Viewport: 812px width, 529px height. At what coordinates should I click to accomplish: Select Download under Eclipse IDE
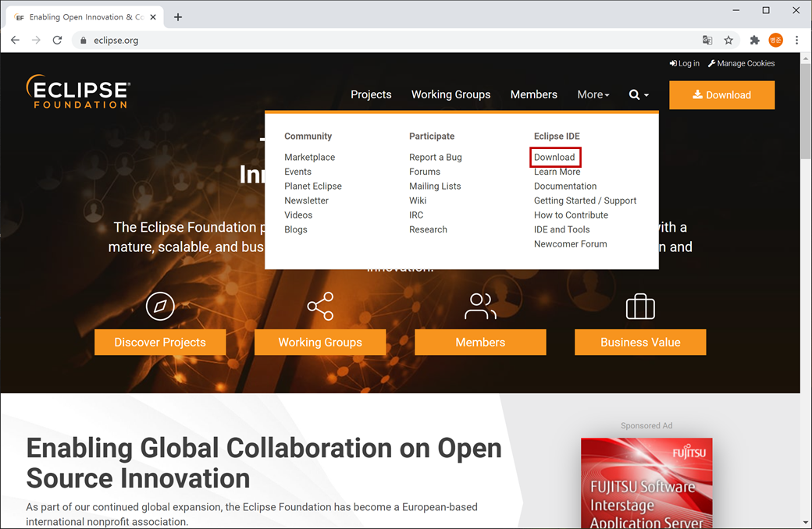(554, 157)
